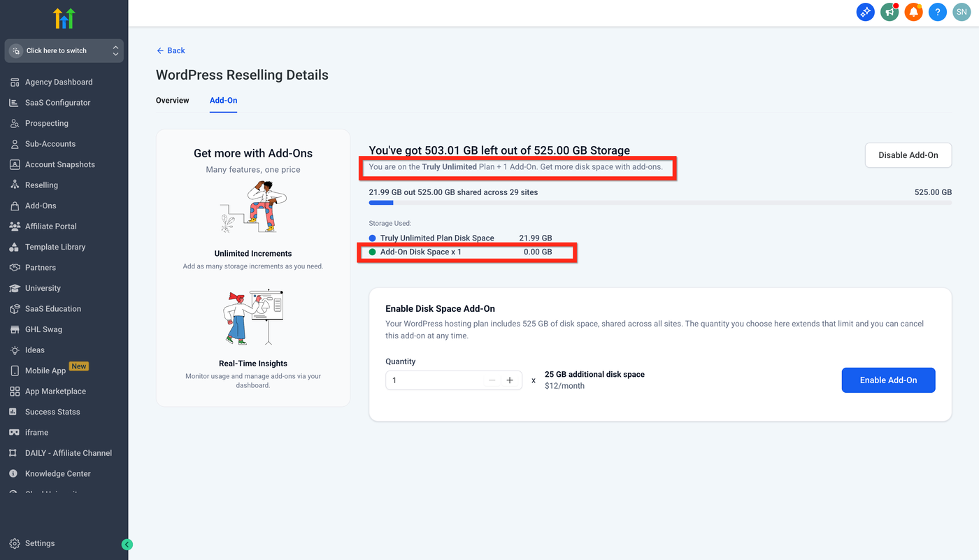Click the "21.99 GB" plan usage value
Viewport: 979px width, 560px height.
[536, 238]
